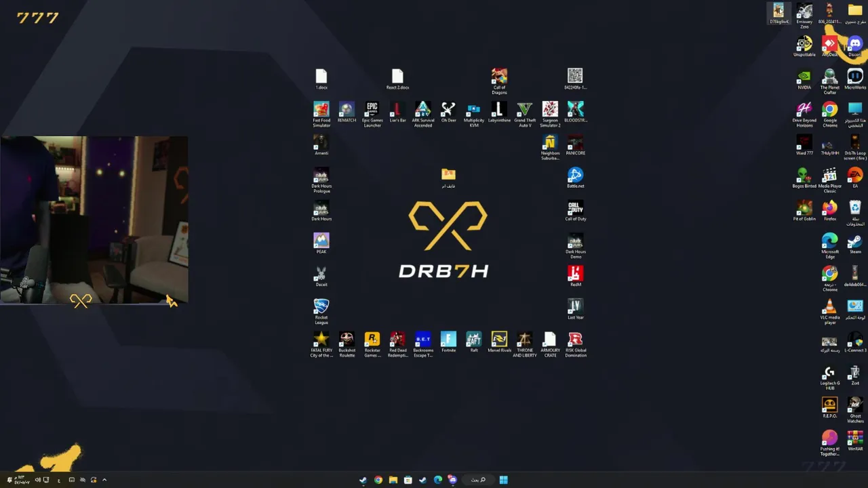Select the MicroWorks icon
The image size is (868, 488).
pyautogui.click(x=855, y=80)
